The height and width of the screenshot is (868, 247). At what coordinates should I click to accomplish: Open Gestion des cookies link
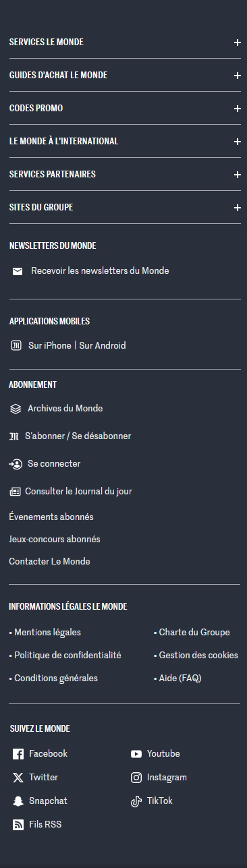tap(198, 656)
